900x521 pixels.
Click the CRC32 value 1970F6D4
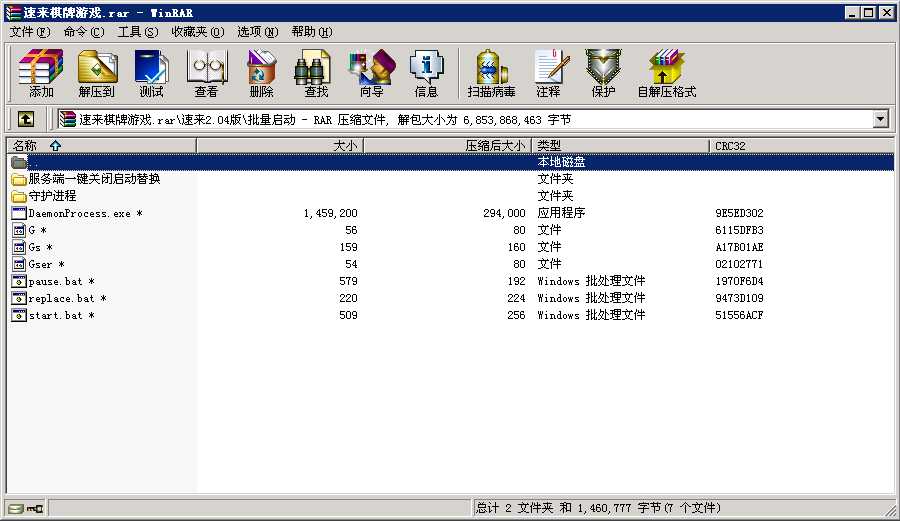pyautogui.click(x=739, y=281)
